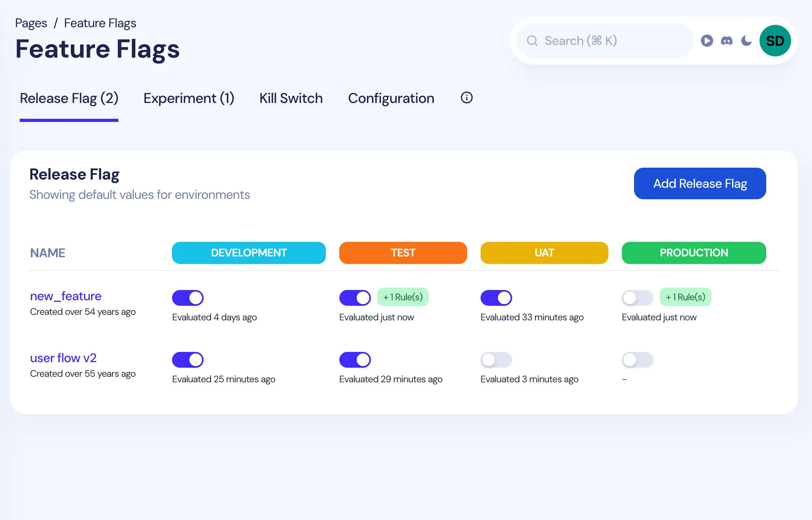
Task: Click the info icon next to the tabs
Action: point(466,98)
